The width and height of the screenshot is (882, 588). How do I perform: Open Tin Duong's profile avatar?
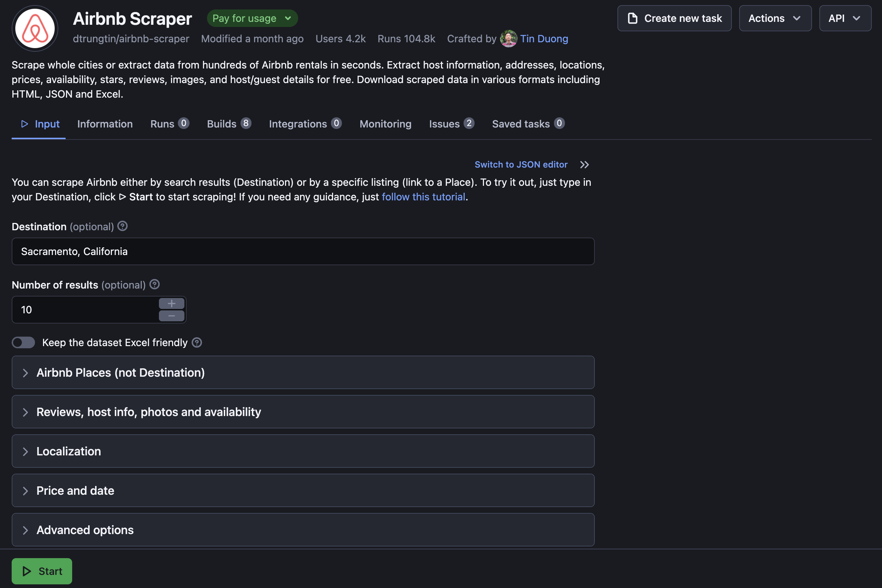coord(508,39)
